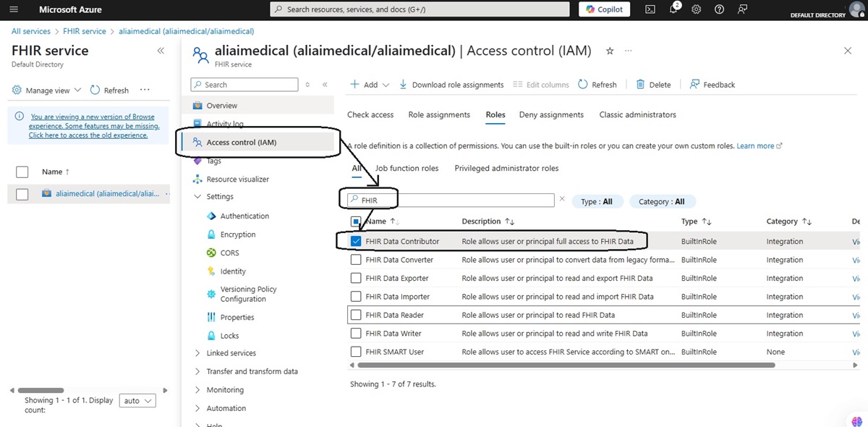This screenshot has width=868, height=427.
Task: Click the Delete action in the toolbar
Action: (653, 85)
